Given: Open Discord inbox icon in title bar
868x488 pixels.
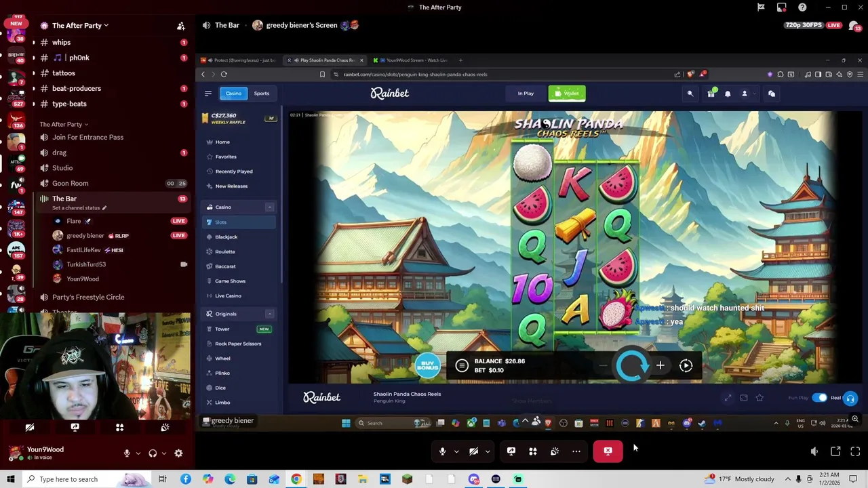Looking at the screenshot, I should click(782, 7).
